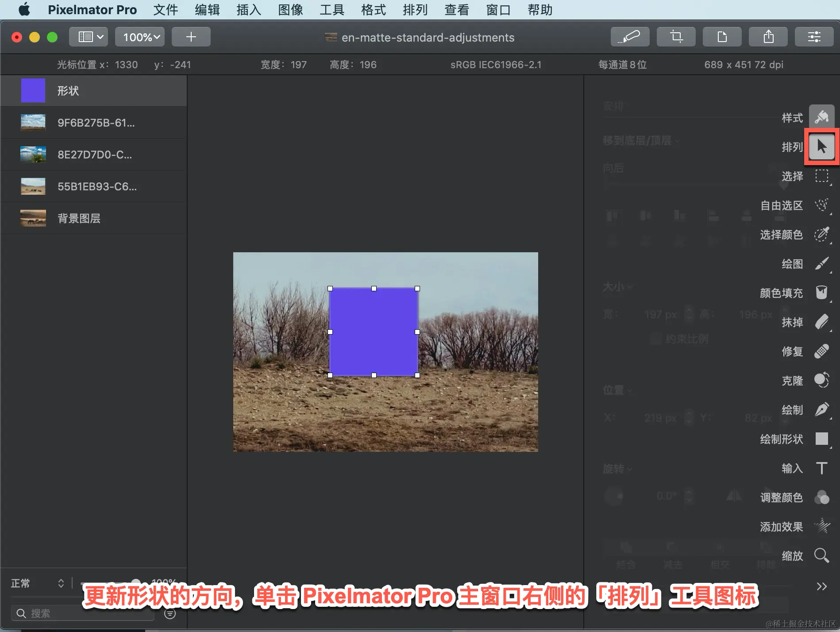The width and height of the screenshot is (840, 632).
Task: Click the plus add button in toolbar
Action: [x=191, y=37]
